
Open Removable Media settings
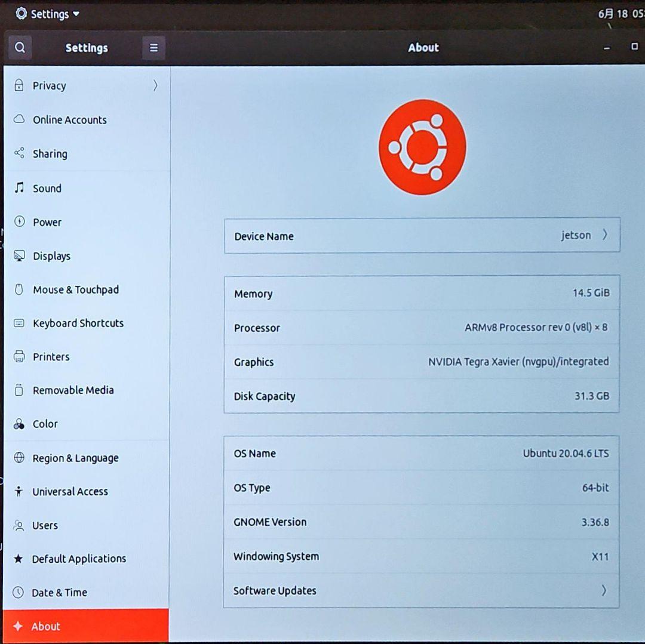(87, 390)
